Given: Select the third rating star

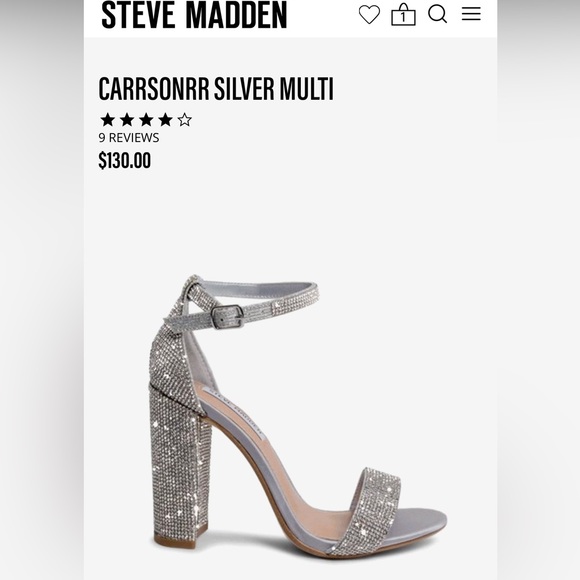Looking at the screenshot, I should (146, 120).
